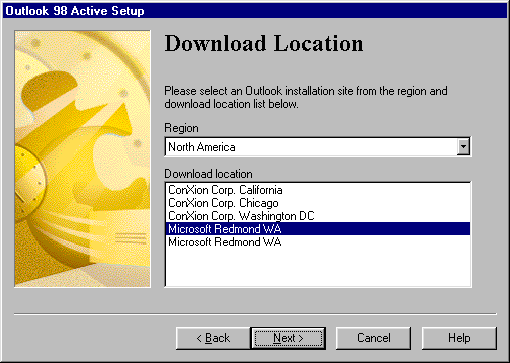
Task: Select the highlighted Microsoft Redmond WA entry
Action: (x=318, y=229)
